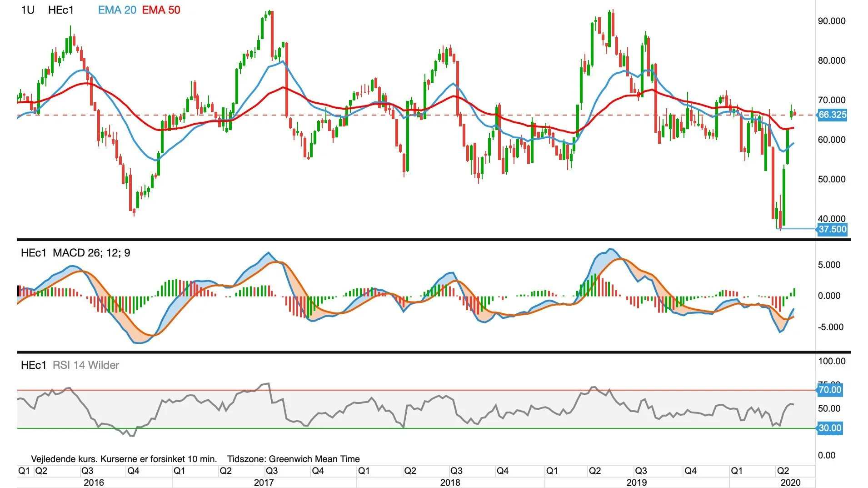Click the EMA 20 legend label
This screenshot has height=488, width=868.
(117, 10)
